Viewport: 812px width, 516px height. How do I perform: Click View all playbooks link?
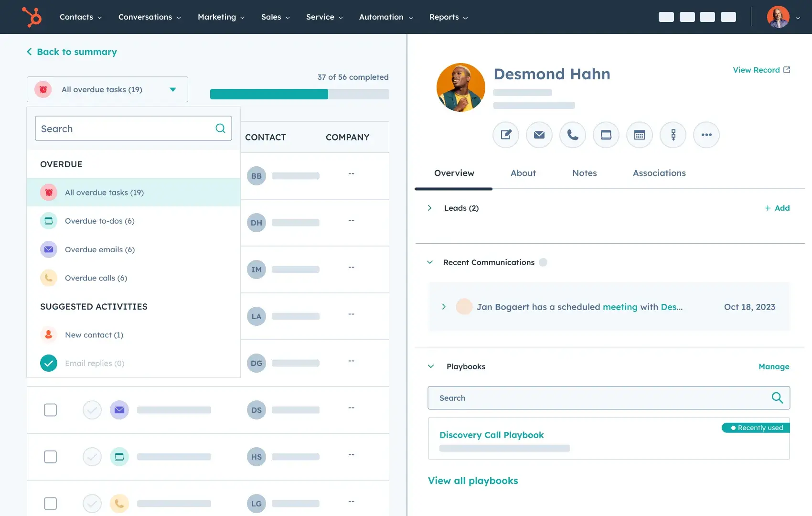coord(473,481)
